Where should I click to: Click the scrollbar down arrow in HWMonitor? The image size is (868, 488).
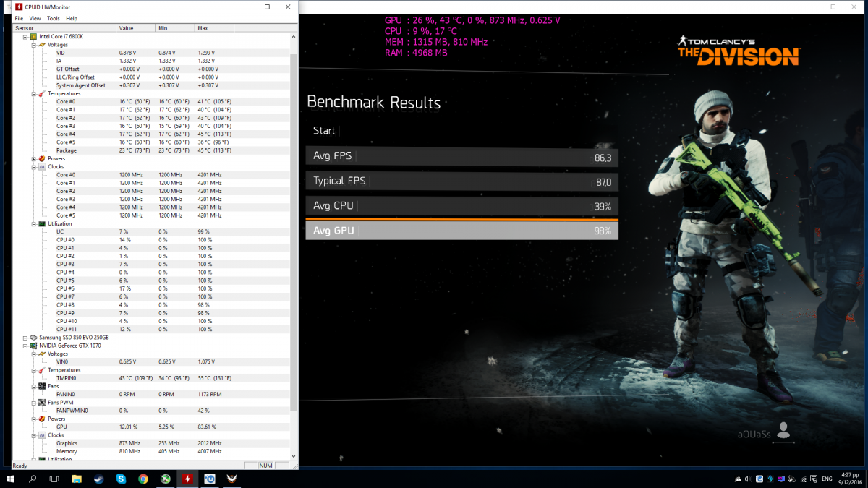coord(294,456)
